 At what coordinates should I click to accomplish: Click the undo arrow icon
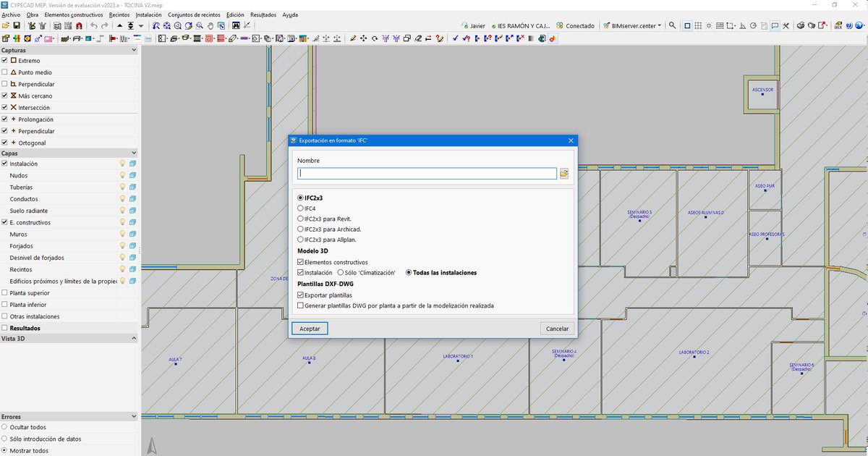94,25
